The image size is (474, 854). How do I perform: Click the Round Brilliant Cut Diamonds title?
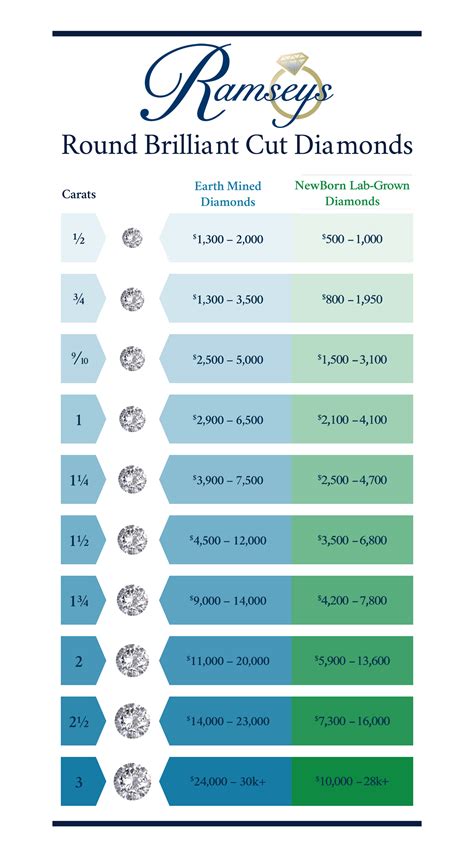point(236,145)
